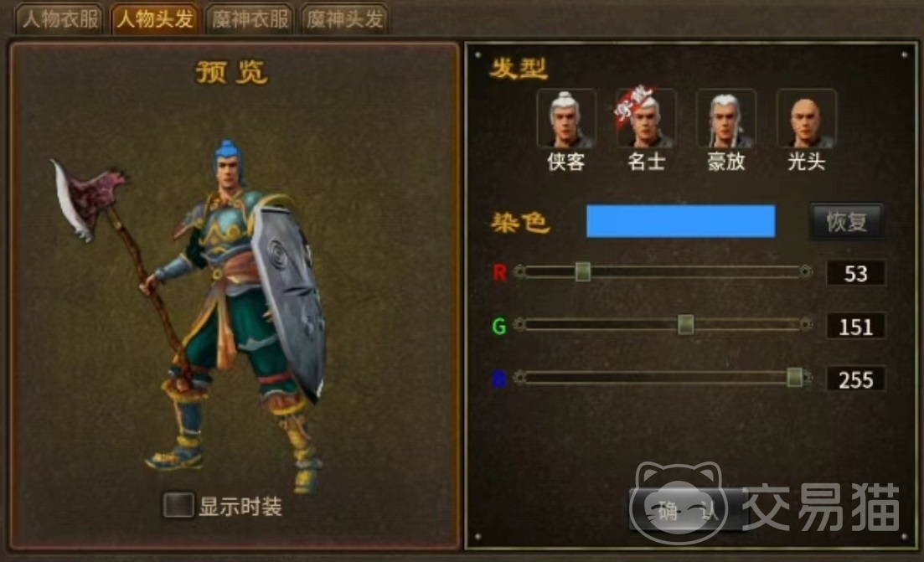Click the 恢复 reset button
This screenshot has width=924, height=562.
click(x=847, y=221)
